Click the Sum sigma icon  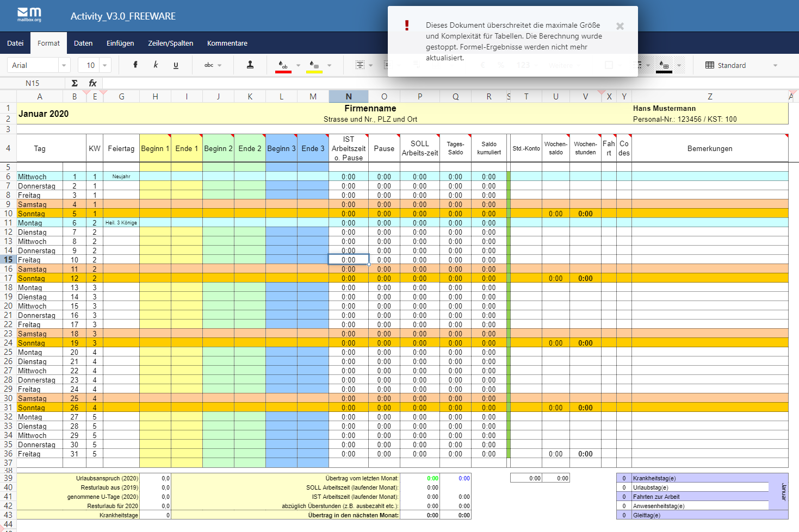(75, 83)
